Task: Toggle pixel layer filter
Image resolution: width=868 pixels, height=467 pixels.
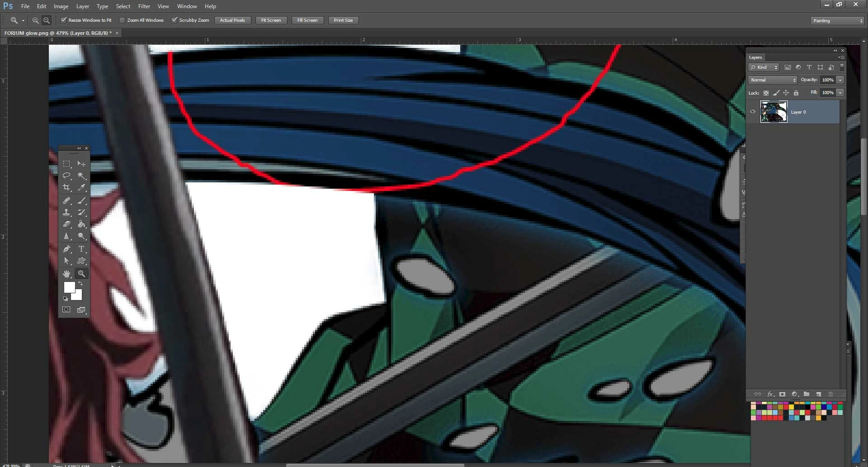Action: (x=788, y=67)
